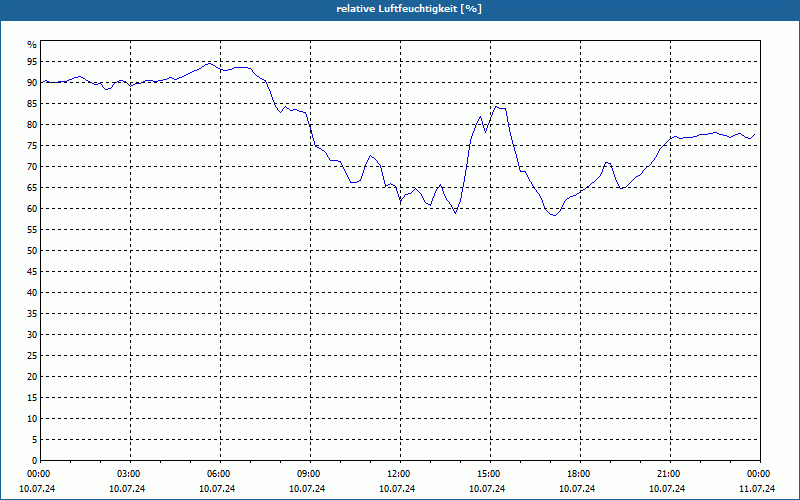The image size is (800, 500).
Task: Click the 40 y-axis label
Action: (x=32, y=292)
